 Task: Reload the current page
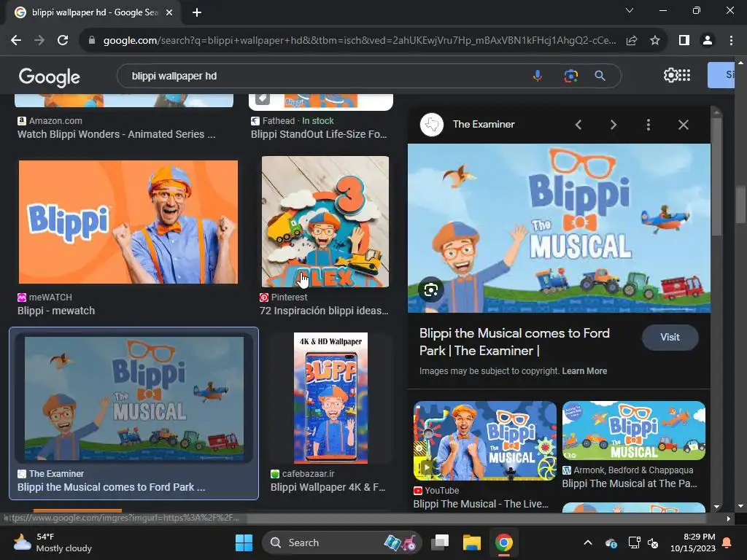point(63,41)
